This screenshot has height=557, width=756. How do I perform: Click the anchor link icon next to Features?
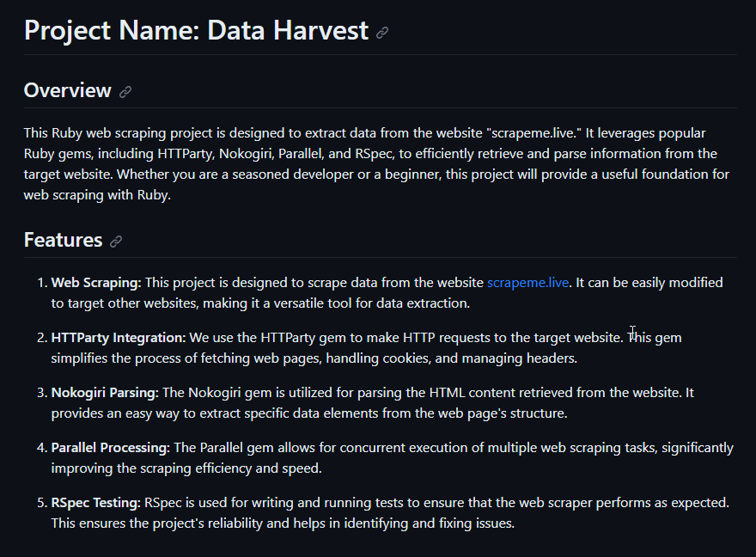[x=116, y=242]
